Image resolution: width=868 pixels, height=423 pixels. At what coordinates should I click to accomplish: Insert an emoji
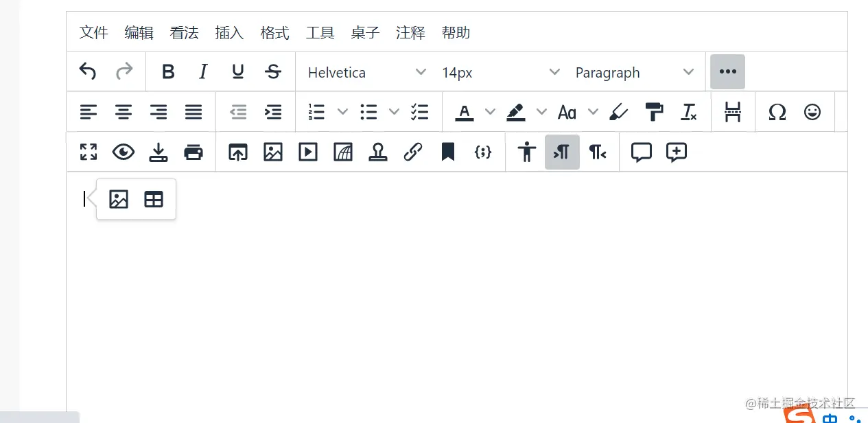point(812,111)
